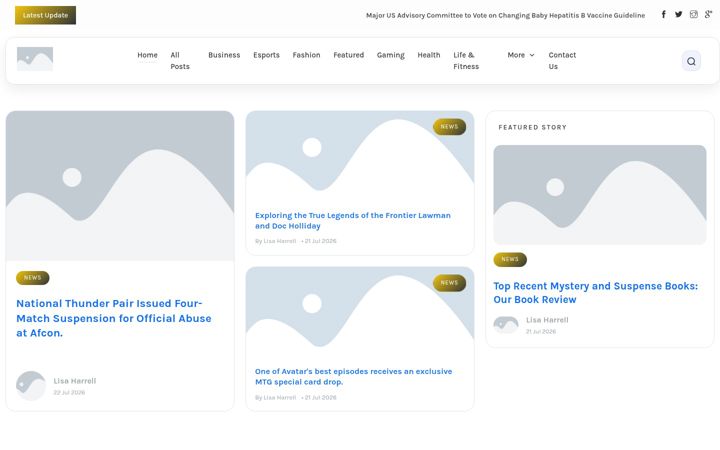Open the Google Plus social icon
Viewport: 720px width, 450px height.
pos(709,15)
